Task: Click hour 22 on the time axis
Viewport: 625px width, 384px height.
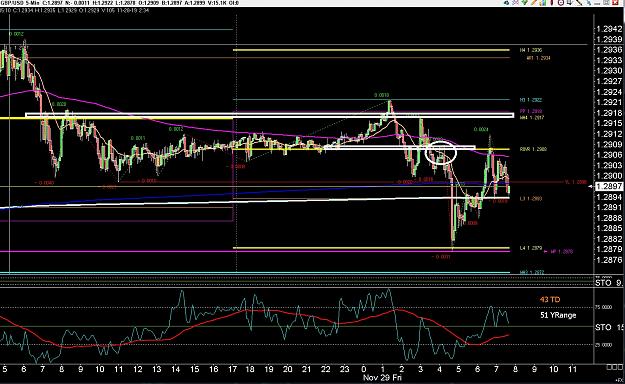Action: [x=326, y=369]
